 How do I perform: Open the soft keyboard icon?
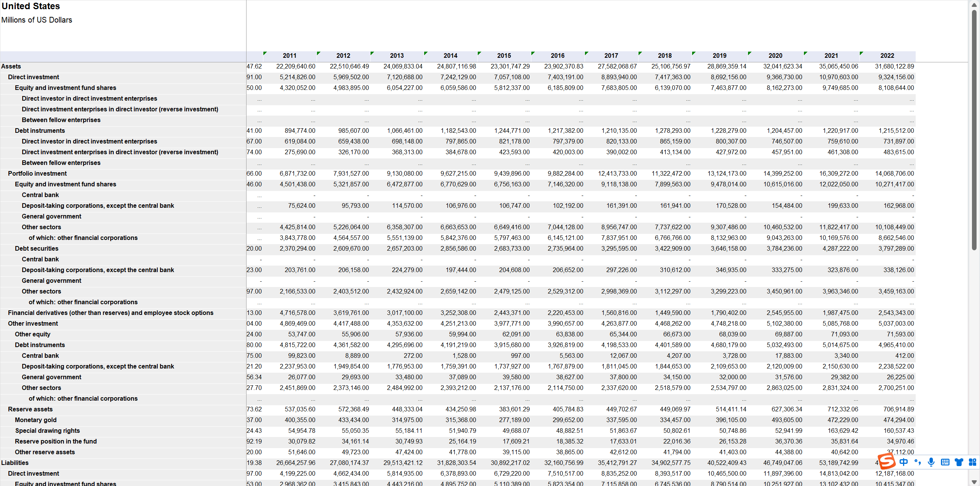tap(945, 462)
